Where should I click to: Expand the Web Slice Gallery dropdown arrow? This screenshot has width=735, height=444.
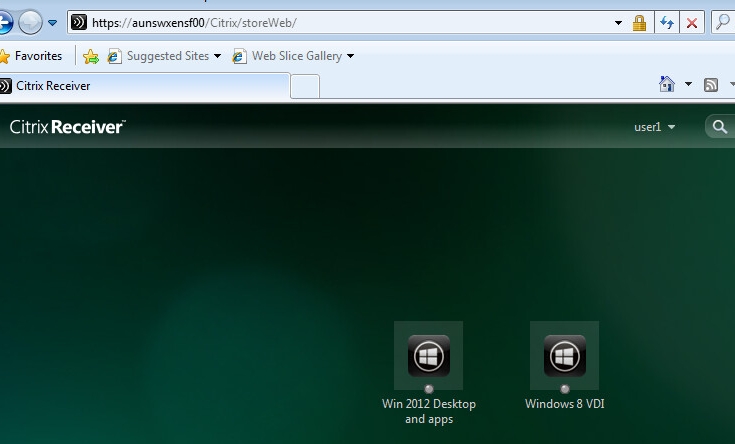coord(350,56)
